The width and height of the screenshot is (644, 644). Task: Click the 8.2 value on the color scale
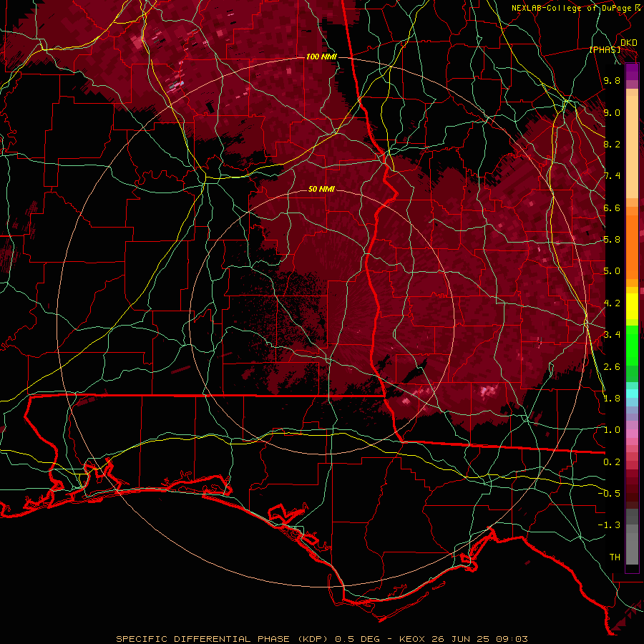point(612,144)
